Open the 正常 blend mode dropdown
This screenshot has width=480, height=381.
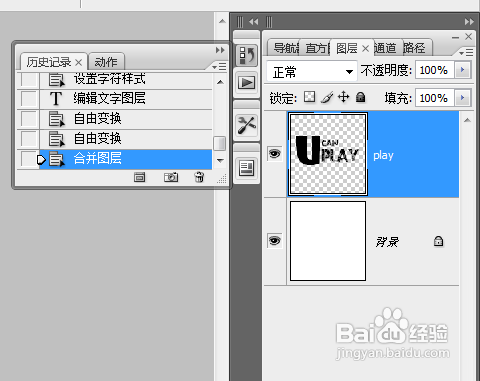tap(312, 71)
